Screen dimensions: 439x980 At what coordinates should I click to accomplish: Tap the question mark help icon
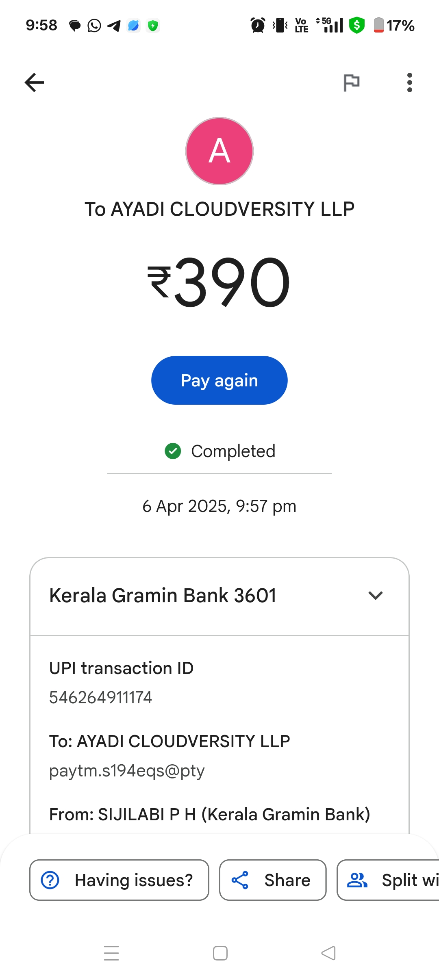(x=50, y=880)
